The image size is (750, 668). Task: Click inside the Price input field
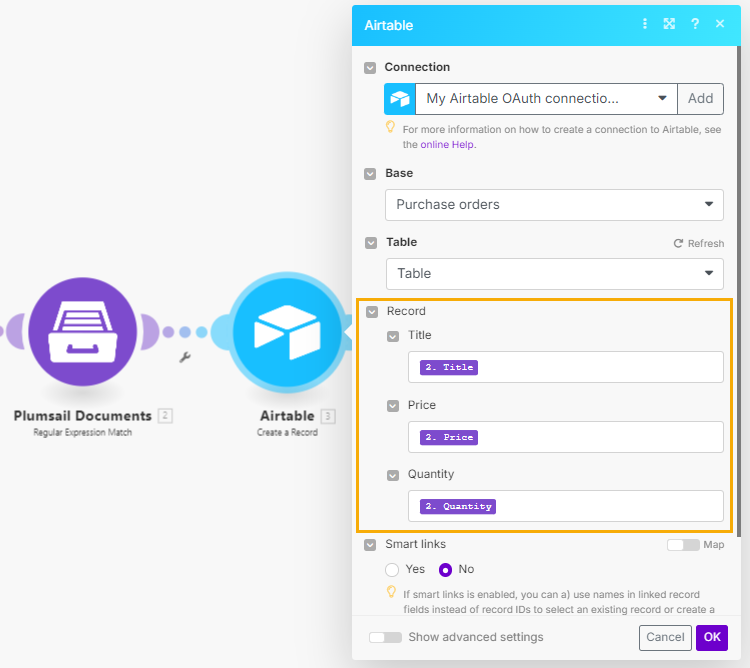565,437
